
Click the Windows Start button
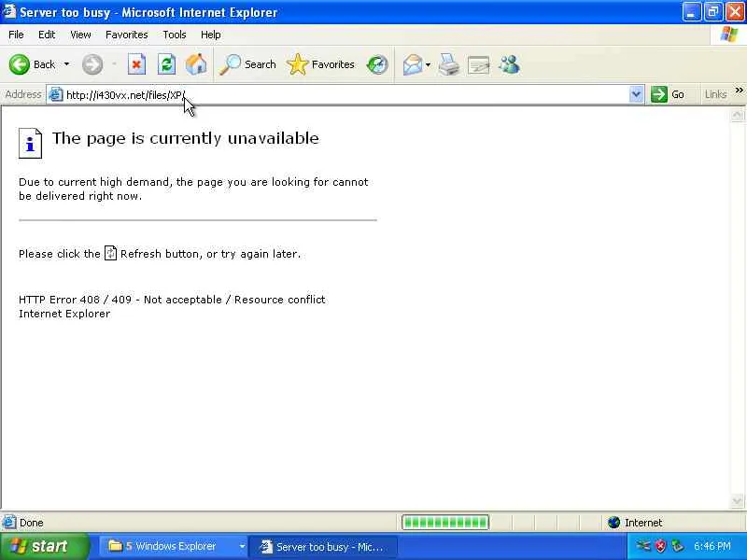tap(44, 546)
